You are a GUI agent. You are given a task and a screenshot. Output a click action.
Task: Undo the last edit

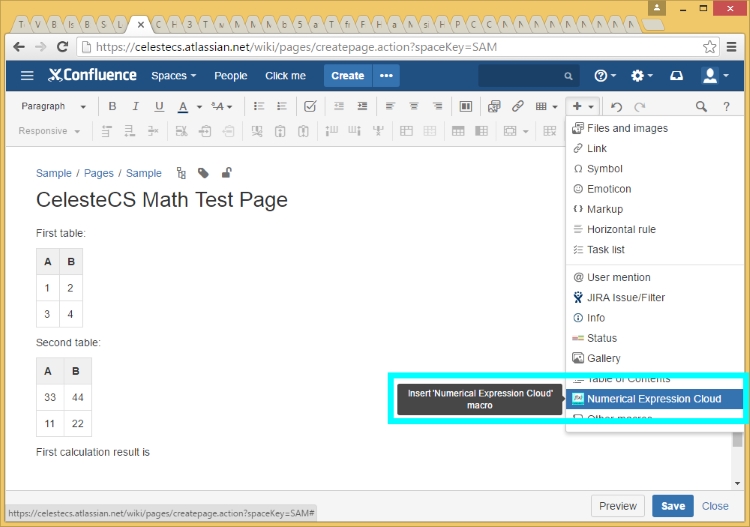coord(617,107)
